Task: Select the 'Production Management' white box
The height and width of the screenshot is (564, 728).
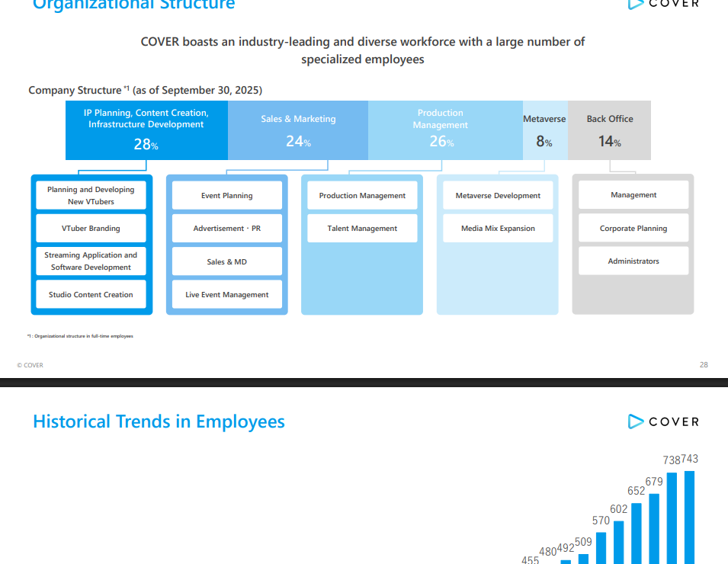Action: click(362, 195)
